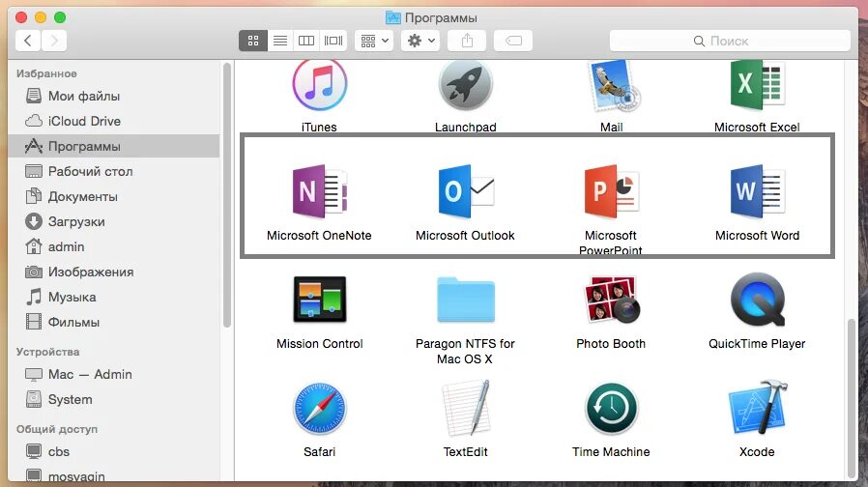Viewport: 868px width, 487px height.
Task: Go back with the left arrow button
Action: [x=28, y=41]
